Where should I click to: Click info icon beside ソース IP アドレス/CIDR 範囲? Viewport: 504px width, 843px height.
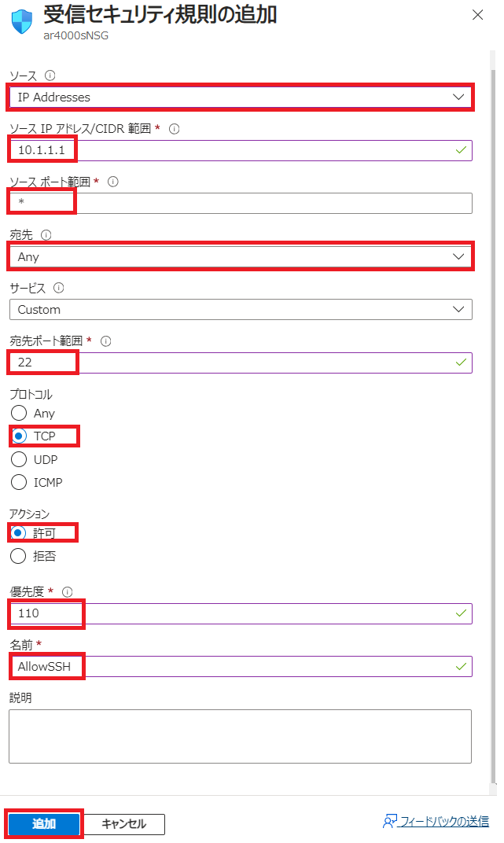coord(174,129)
